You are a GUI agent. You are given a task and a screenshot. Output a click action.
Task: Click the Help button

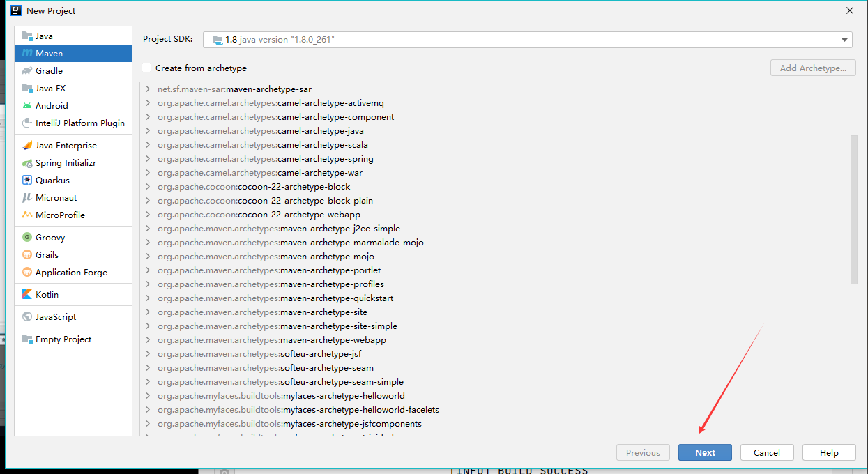(829, 452)
